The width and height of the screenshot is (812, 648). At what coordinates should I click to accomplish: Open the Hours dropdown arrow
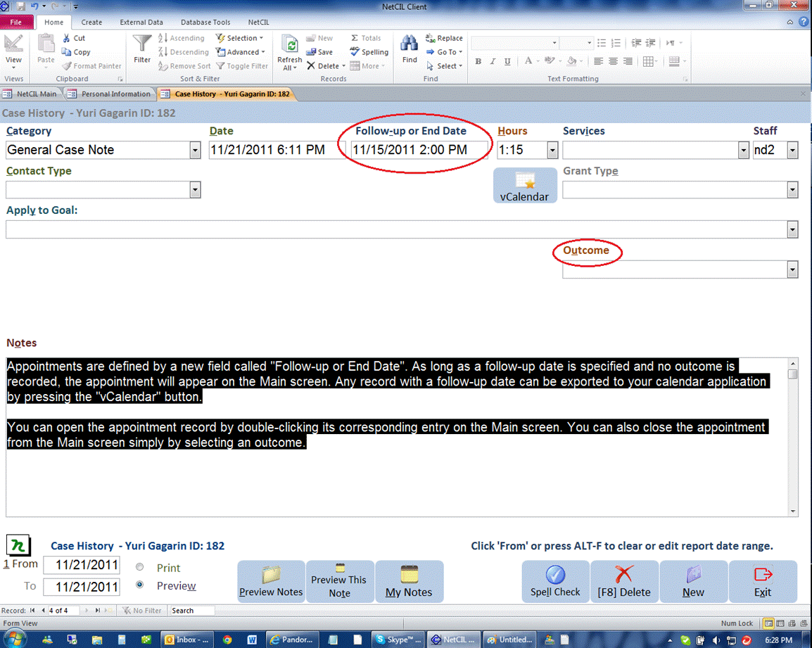click(x=552, y=151)
